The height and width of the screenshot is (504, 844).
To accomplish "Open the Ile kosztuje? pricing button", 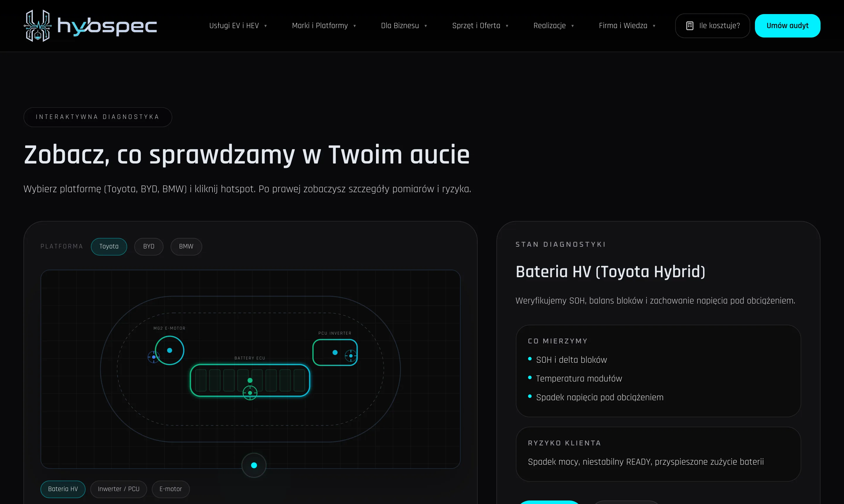I will tap(712, 26).
